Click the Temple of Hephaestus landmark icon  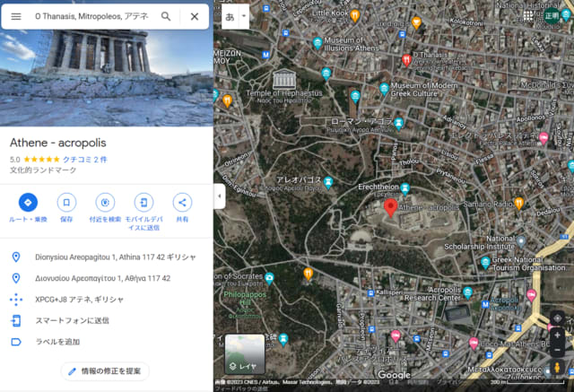coord(284,79)
